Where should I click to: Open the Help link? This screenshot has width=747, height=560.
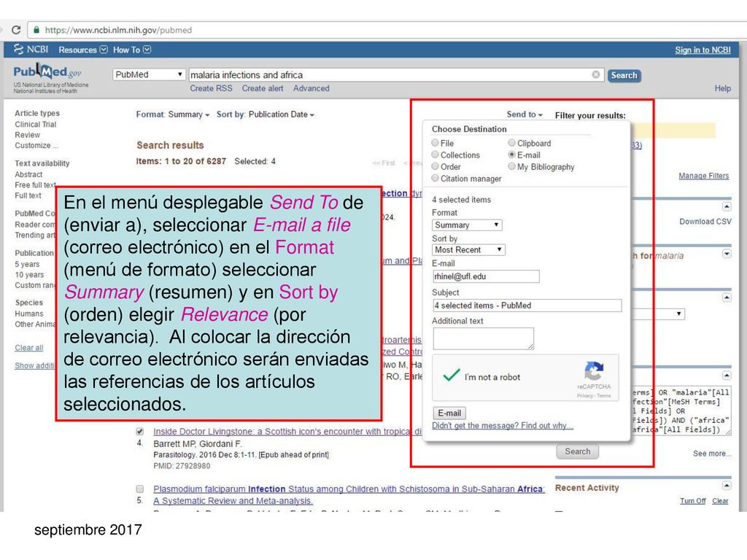pyautogui.click(x=722, y=88)
